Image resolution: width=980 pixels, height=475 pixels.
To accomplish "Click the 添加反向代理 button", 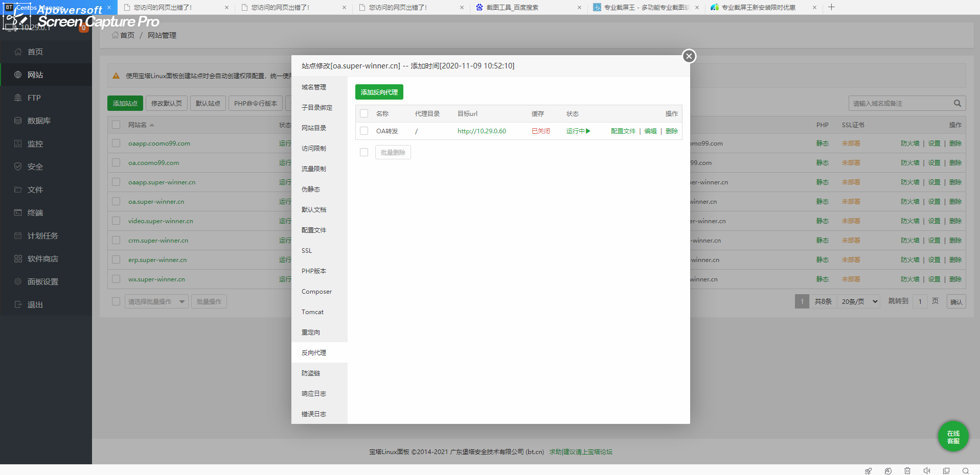I will point(379,92).
